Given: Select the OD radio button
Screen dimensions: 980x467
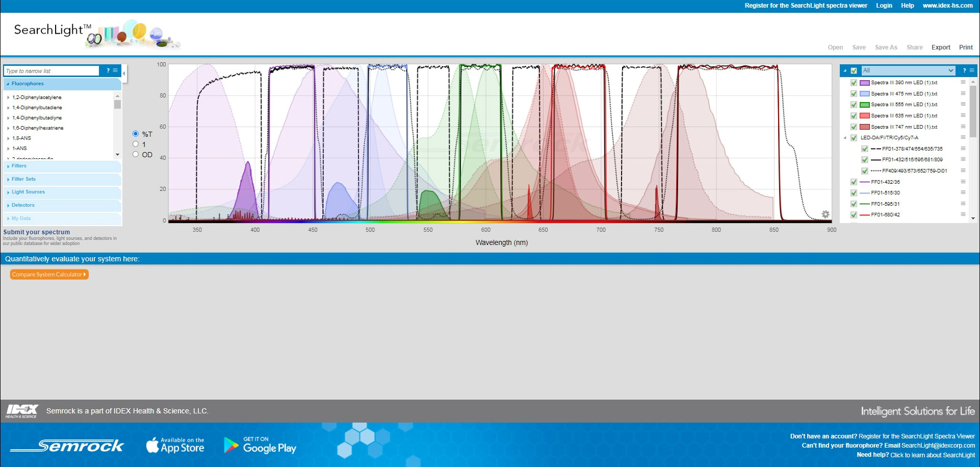Looking at the screenshot, I should tap(136, 154).
